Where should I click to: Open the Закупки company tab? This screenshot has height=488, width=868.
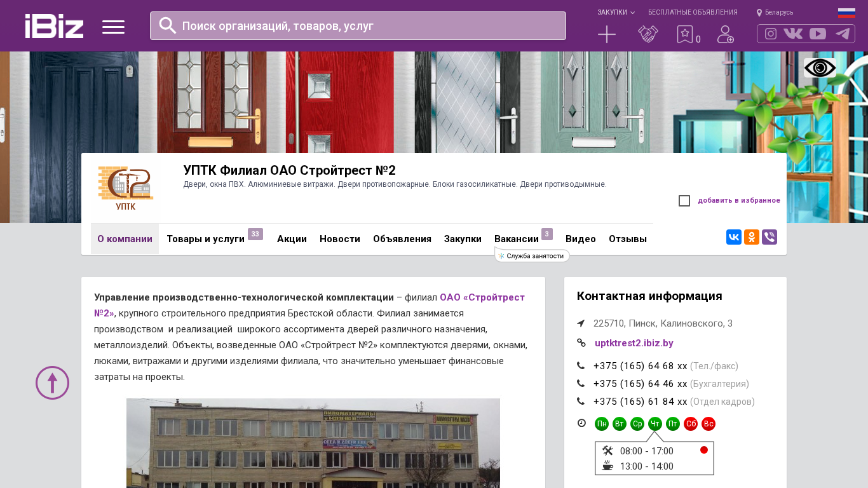pos(463,239)
